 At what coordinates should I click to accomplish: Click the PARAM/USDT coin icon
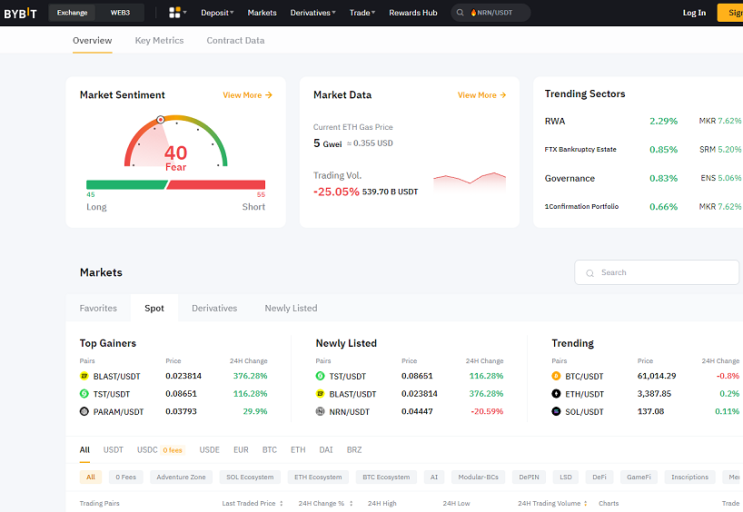click(x=84, y=412)
